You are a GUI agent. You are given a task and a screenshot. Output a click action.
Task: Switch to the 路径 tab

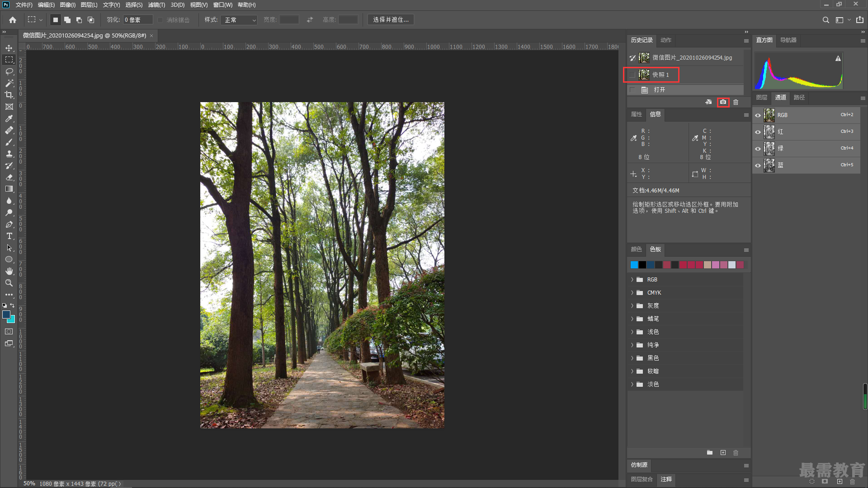(x=799, y=98)
